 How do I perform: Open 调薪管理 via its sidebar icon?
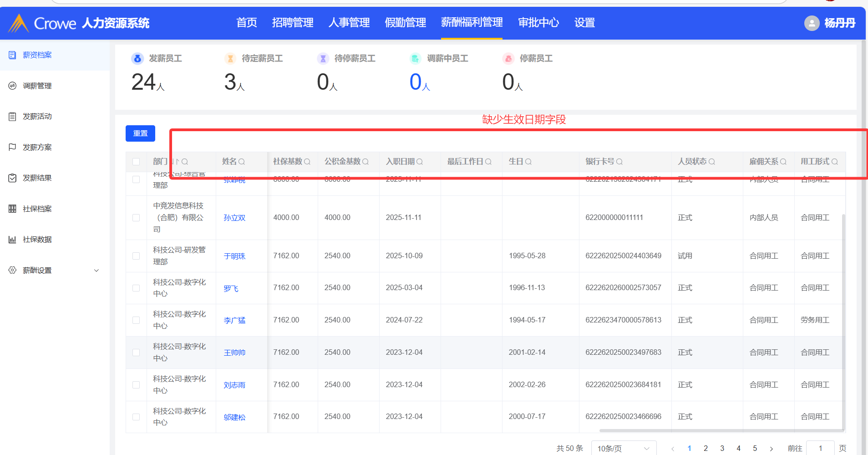[12, 86]
